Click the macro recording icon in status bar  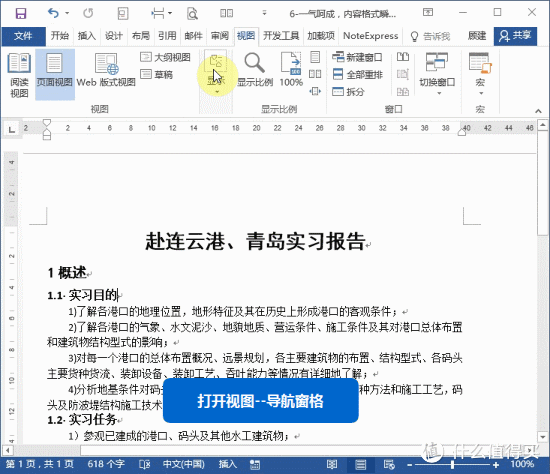coord(255,465)
